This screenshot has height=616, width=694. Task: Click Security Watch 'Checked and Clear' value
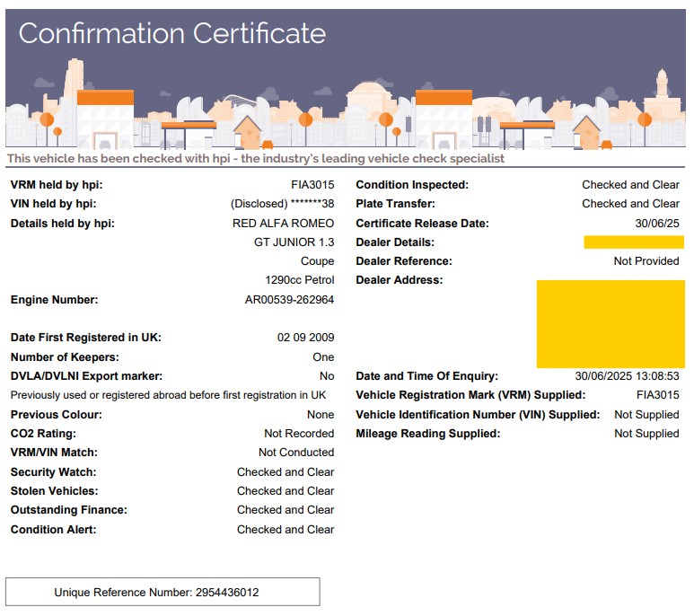pos(286,472)
